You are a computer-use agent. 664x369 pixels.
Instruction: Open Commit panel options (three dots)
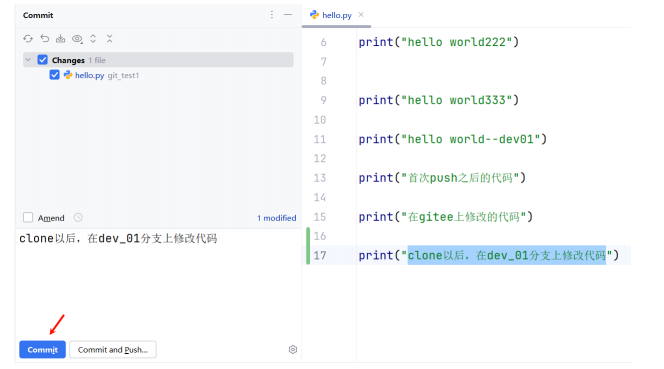coord(272,15)
